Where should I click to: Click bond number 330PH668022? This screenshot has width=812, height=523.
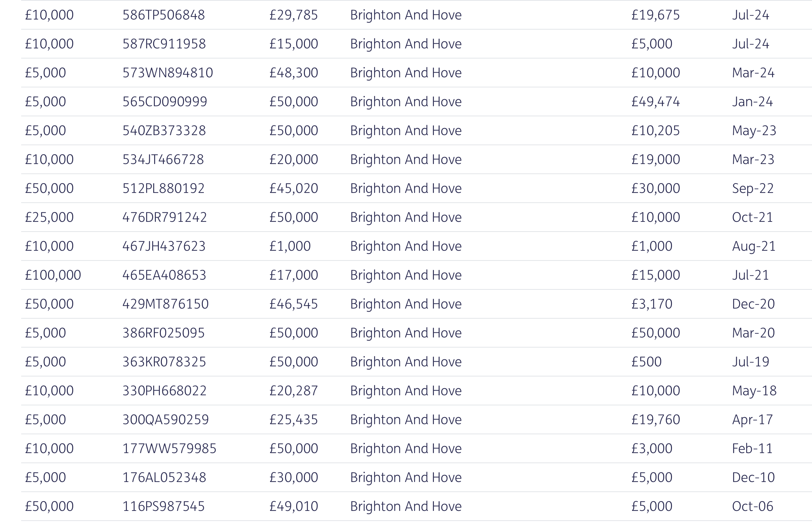coord(164,391)
